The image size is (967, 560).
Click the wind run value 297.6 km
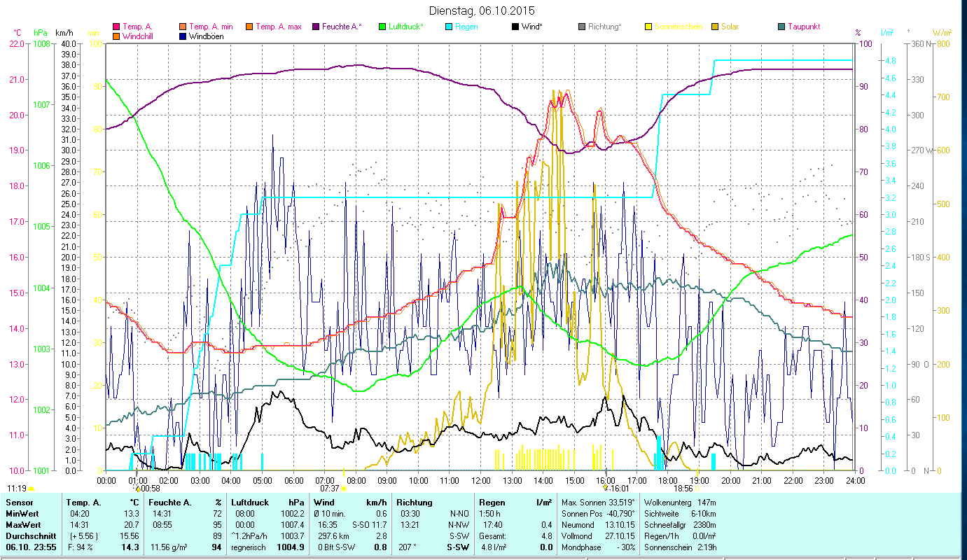pos(333,536)
